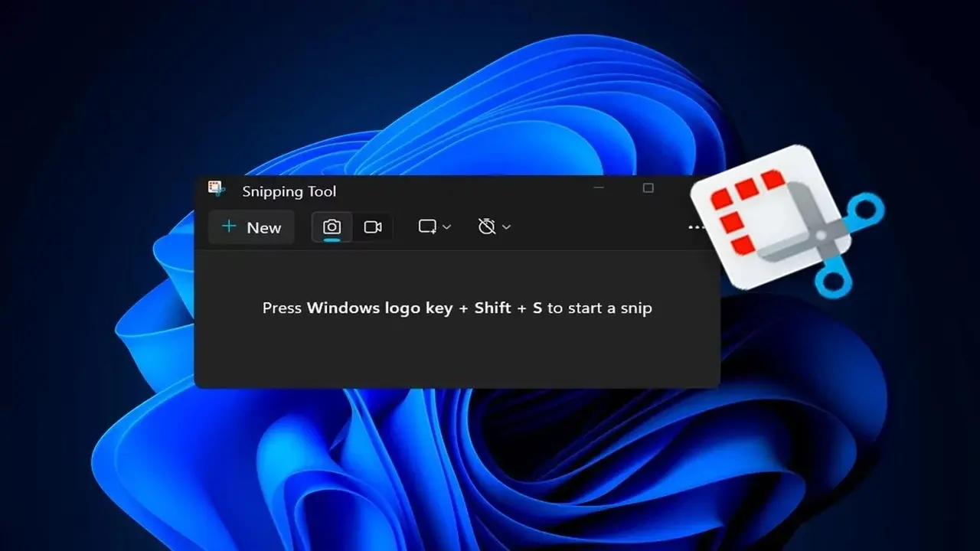Click the New snip button
This screenshot has width=980, height=551.
pyautogui.click(x=252, y=227)
